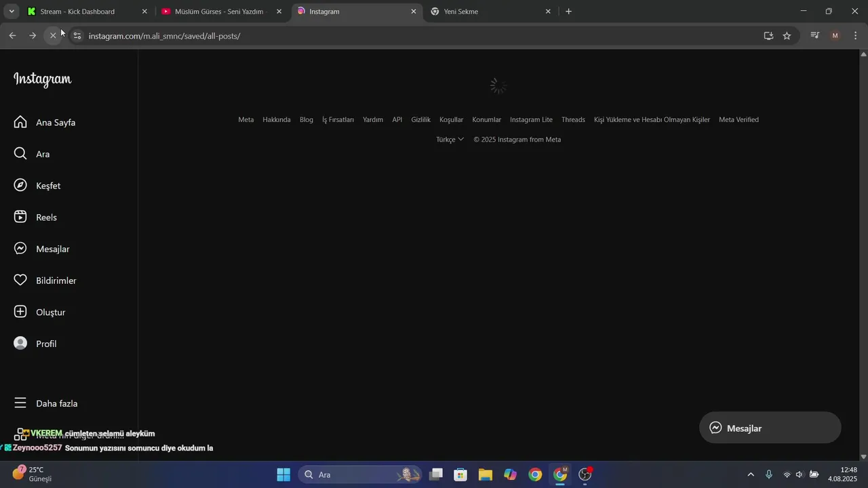Open Bildirimler heart icon
Screen dimensions: 868x488
pos(20,280)
